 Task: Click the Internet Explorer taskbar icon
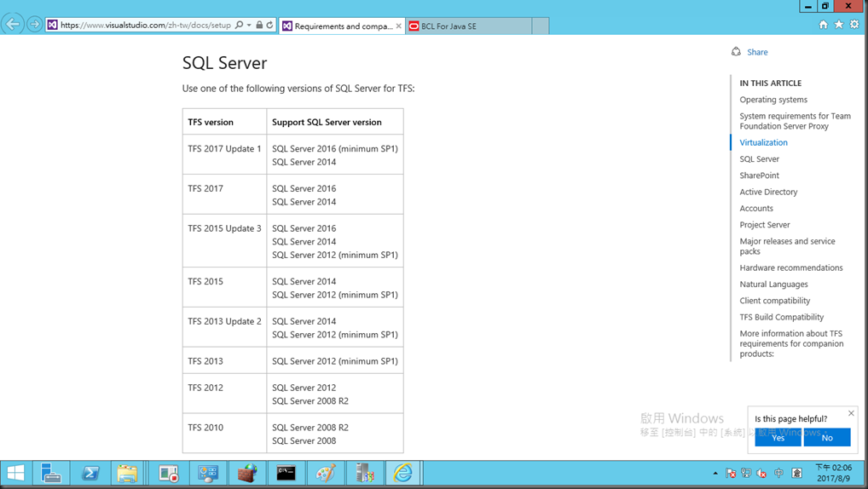click(403, 474)
